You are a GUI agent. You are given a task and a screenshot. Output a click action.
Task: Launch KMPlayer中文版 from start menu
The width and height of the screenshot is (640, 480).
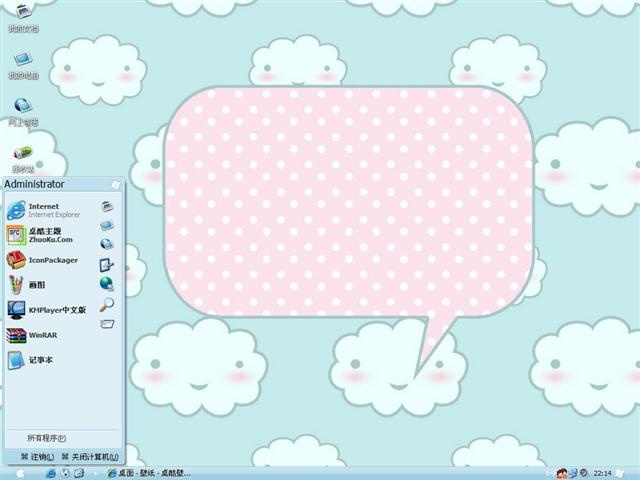point(47,310)
